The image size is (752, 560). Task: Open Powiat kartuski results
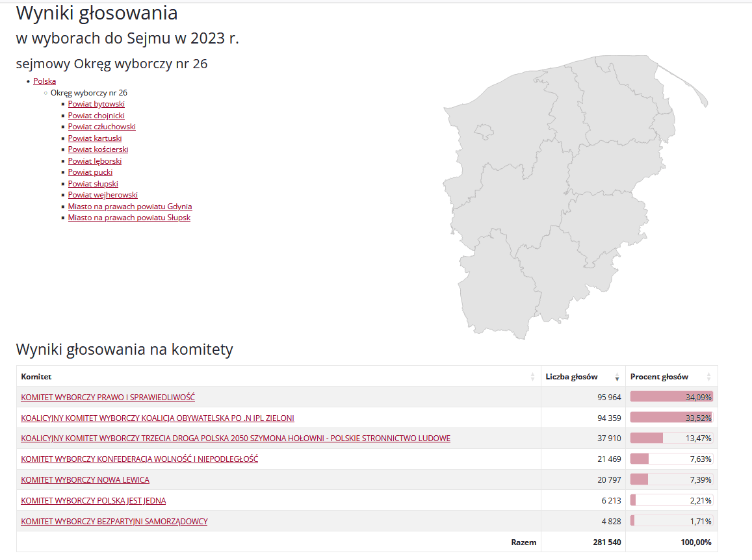tap(95, 138)
